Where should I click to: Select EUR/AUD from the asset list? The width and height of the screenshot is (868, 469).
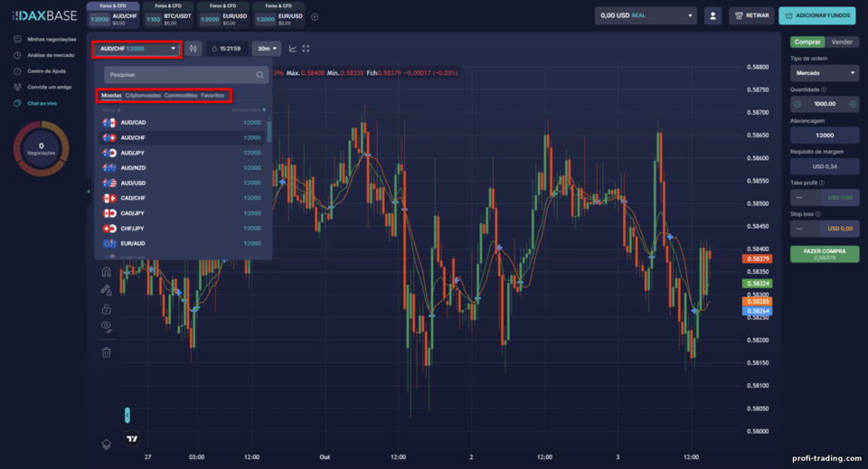pos(182,243)
